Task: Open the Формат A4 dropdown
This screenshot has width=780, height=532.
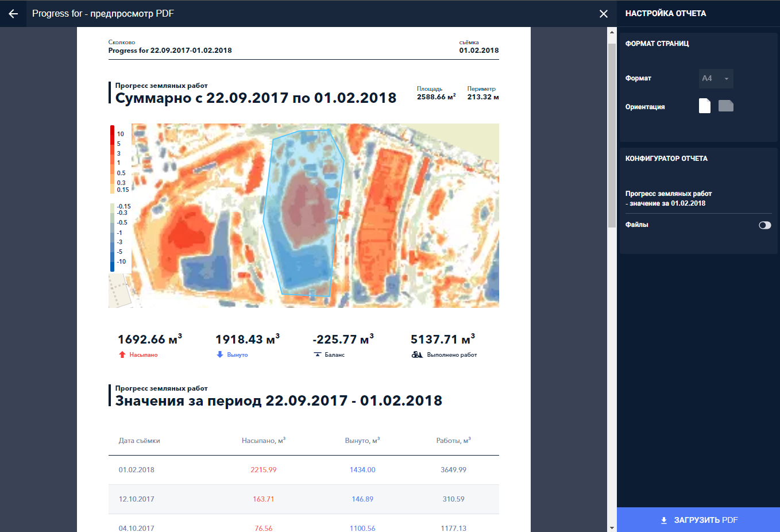Action: (715, 79)
